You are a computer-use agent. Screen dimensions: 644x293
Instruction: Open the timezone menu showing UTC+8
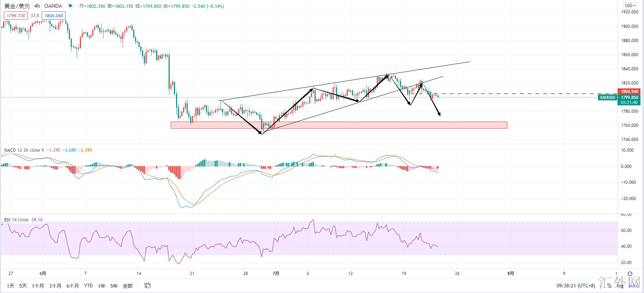pyautogui.click(x=576, y=286)
